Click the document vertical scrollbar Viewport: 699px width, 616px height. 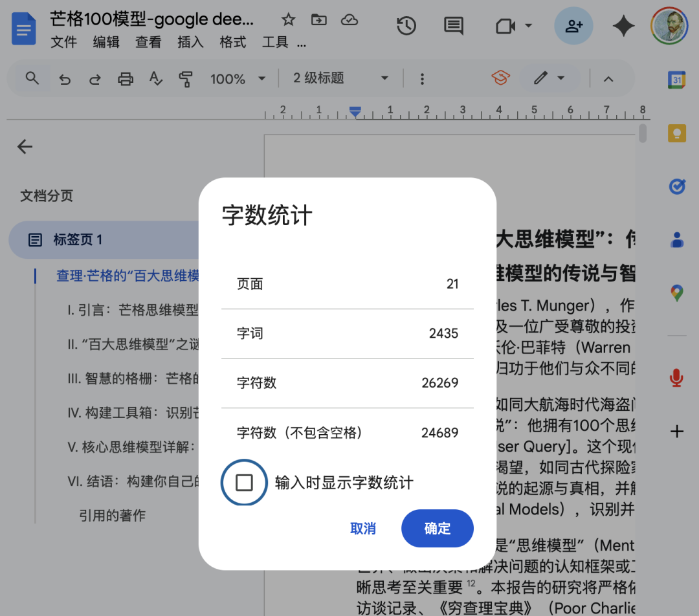[643, 134]
